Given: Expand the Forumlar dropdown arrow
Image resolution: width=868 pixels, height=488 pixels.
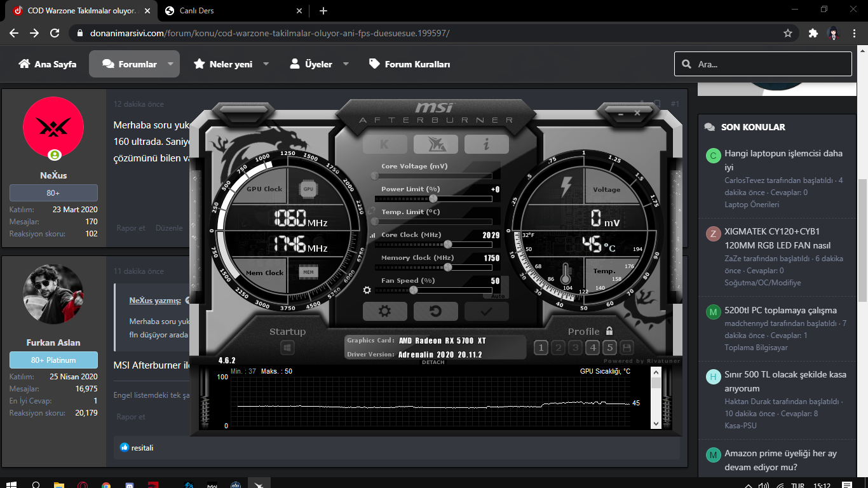Looking at the screenshot, I should pyautogui.click(x=171, y=64).
